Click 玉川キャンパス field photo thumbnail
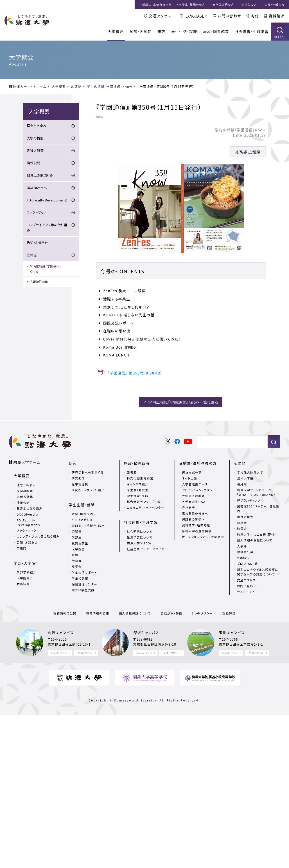 point(201,643)
